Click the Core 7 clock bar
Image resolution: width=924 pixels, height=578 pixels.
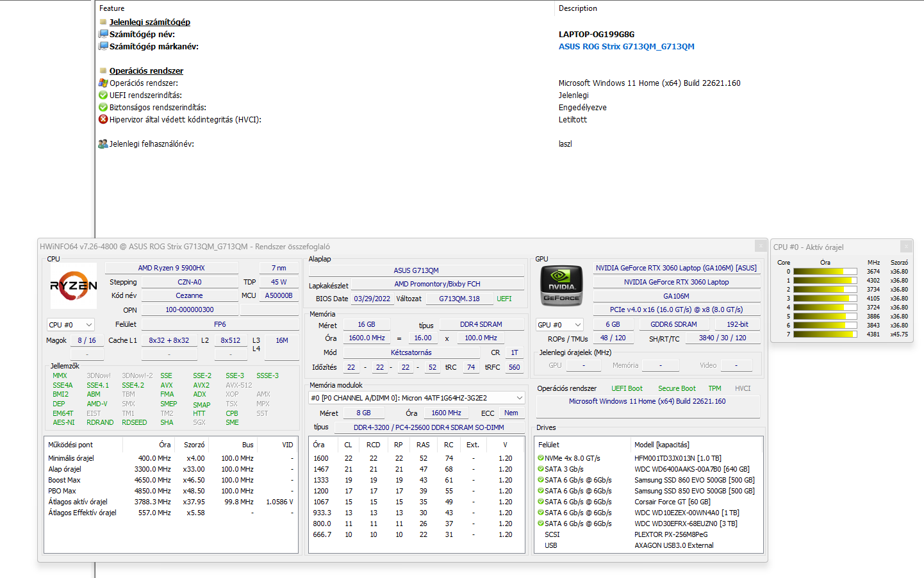825,334
